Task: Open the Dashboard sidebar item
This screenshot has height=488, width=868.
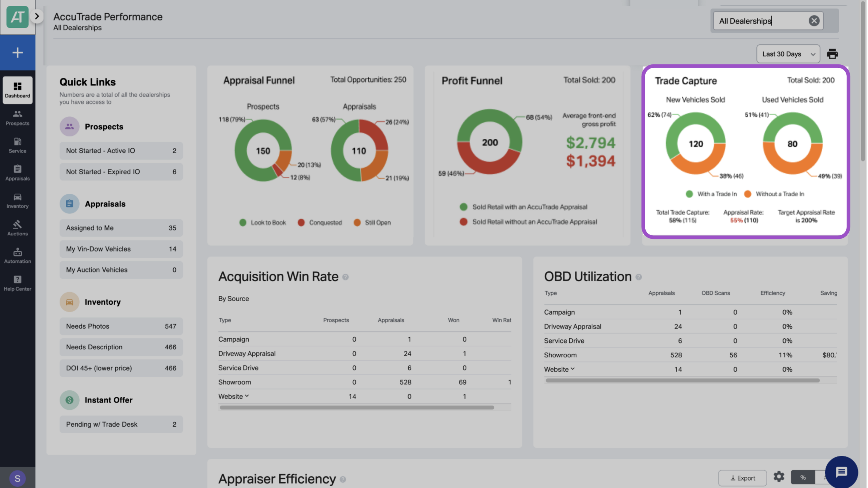Action: pyautogui.click(x=18, y=90)
